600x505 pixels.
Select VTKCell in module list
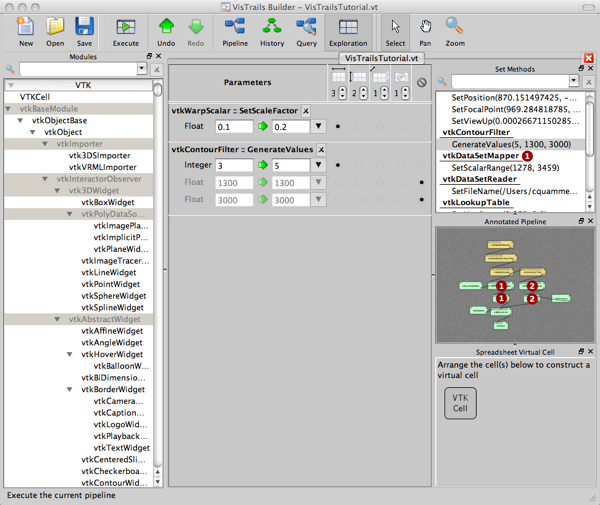click(35, 97)
